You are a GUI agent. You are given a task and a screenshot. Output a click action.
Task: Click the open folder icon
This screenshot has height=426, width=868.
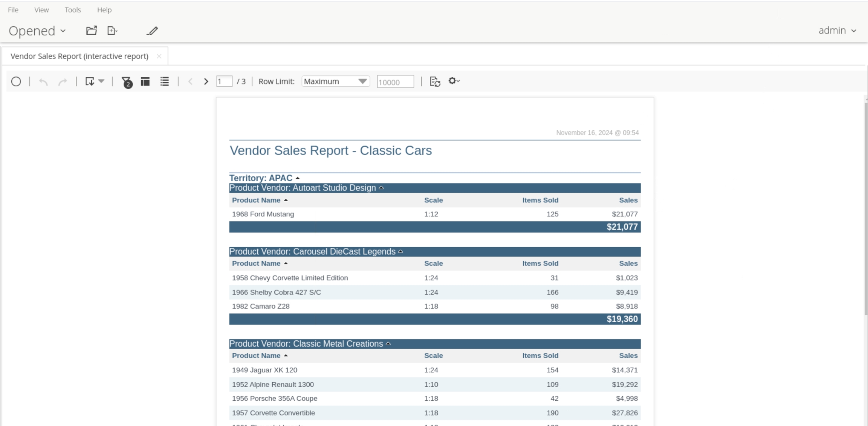tap(91, 31)
